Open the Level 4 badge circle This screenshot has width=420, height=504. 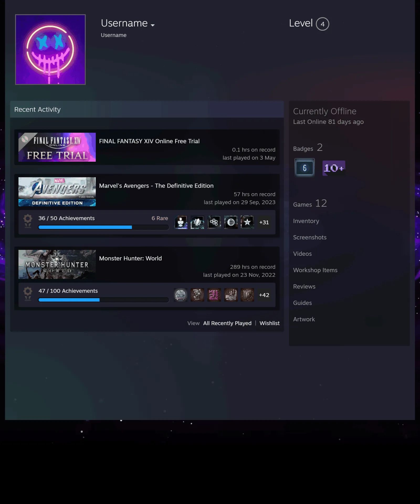click(322, 24)
